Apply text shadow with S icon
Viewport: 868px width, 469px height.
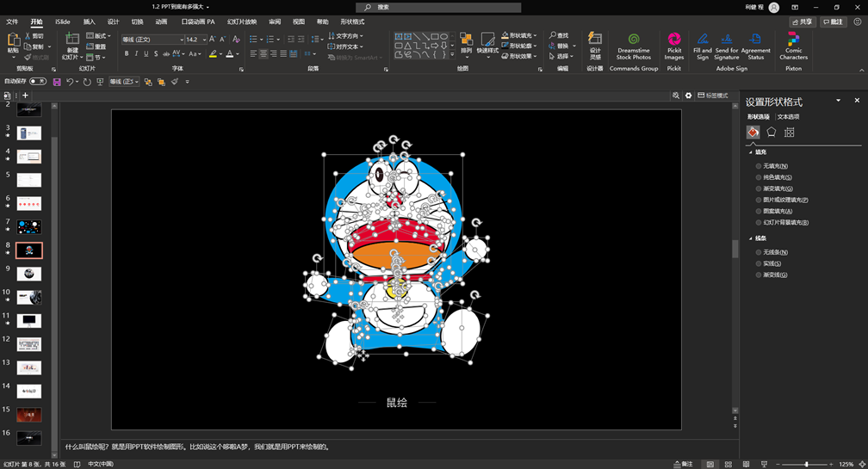click(x=156, y=53)
